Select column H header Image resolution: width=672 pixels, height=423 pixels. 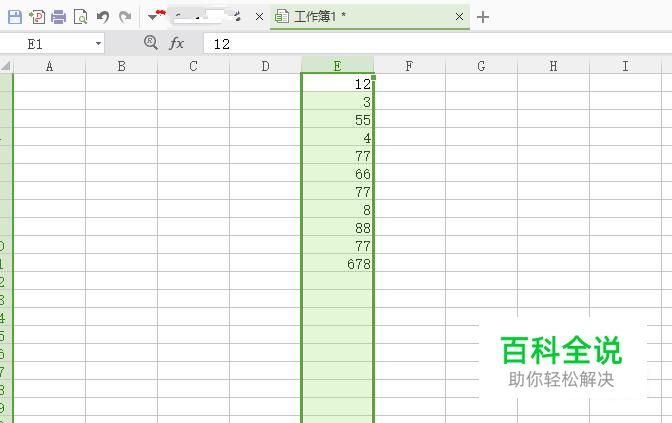tap(554, 66)
